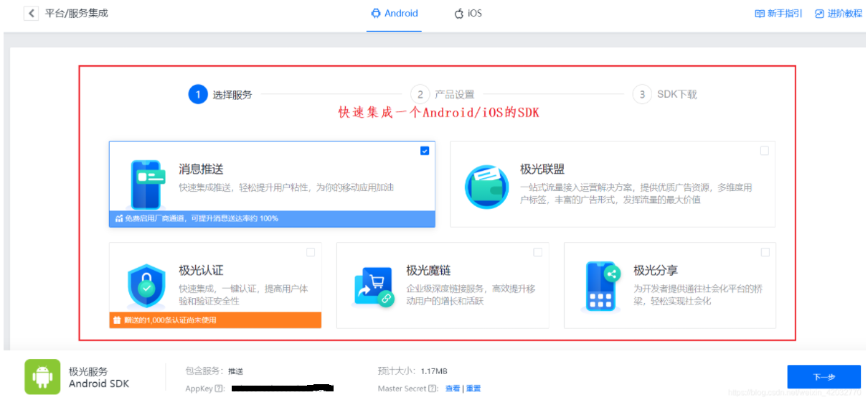The image size is (868, 400).
Task: Click the advanced tutorial external-link icon
Action: [819, 14]
